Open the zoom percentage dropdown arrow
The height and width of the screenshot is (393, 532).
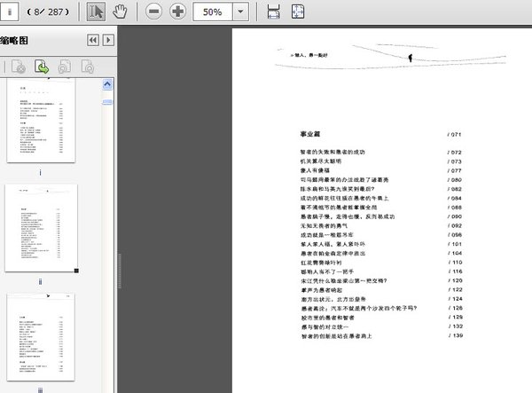(240, 12)
